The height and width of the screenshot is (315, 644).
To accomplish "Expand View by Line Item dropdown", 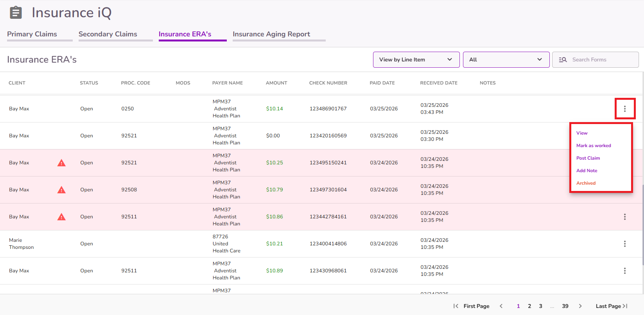I will click(x=416, y=59).
